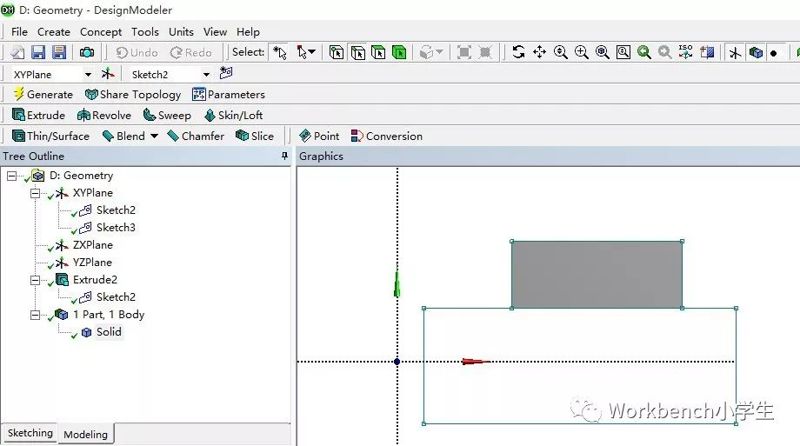Toggle the green body selection filter
This screenshot has width=800, height=446.
[399, 52]
